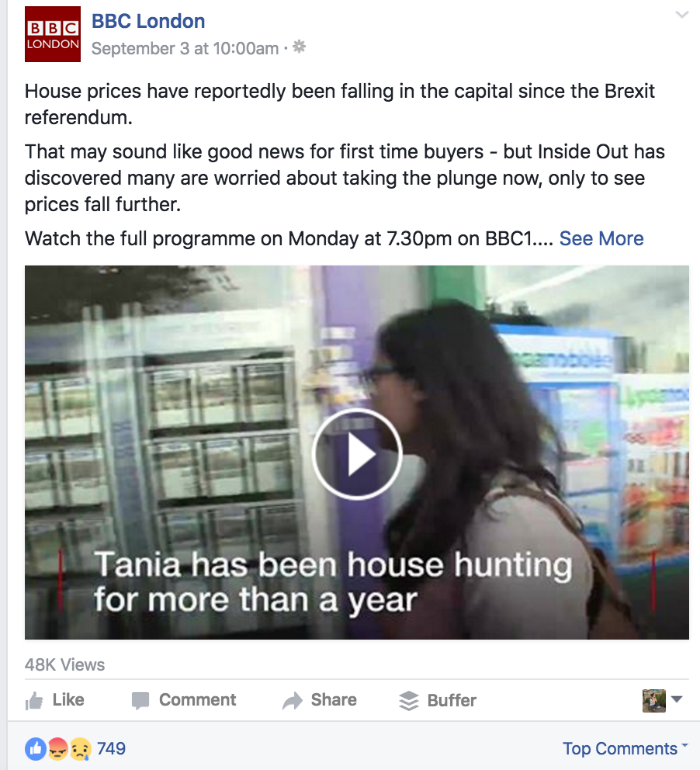This screenshot has width=700, height=770.
Task: Open the Comment action
Action: click(184, 700)
